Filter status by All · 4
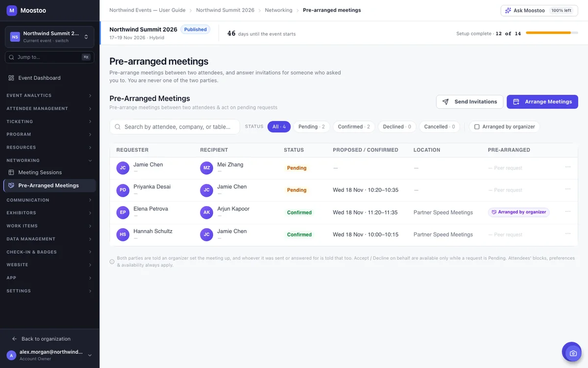 (x=279, y=127)
